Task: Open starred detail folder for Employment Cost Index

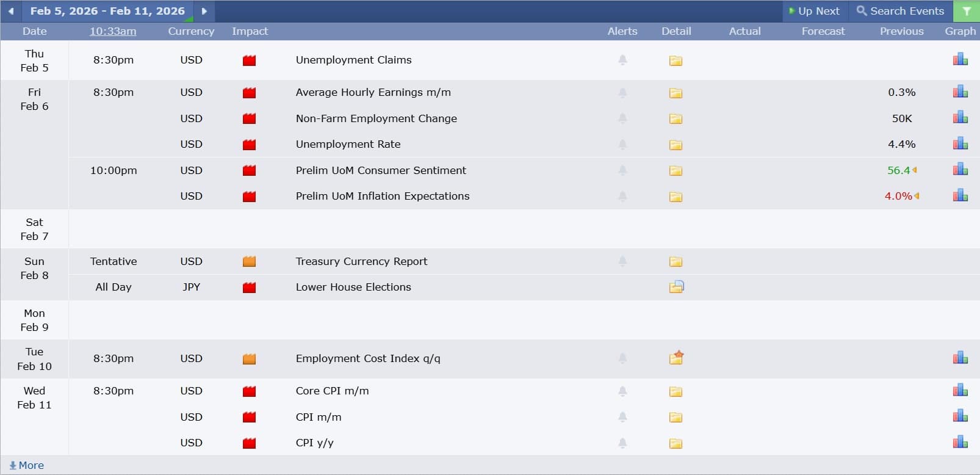Action: [x=676, y=358]
